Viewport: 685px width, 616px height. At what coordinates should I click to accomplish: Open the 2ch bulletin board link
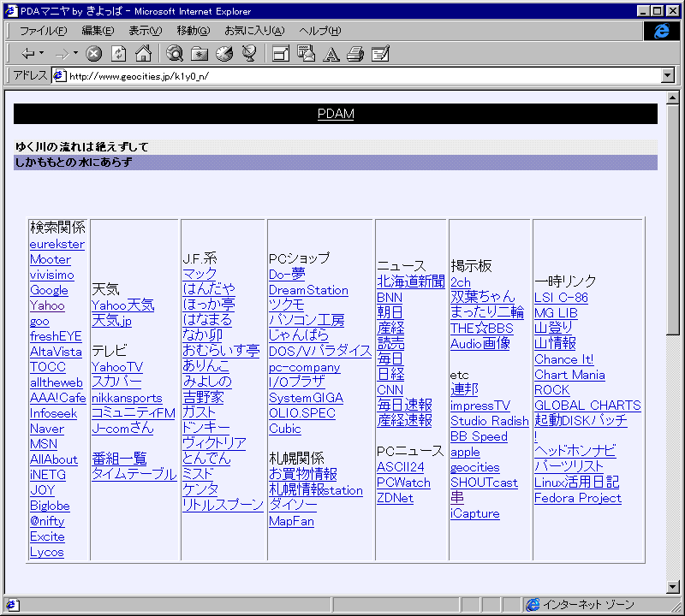point(461,282)
